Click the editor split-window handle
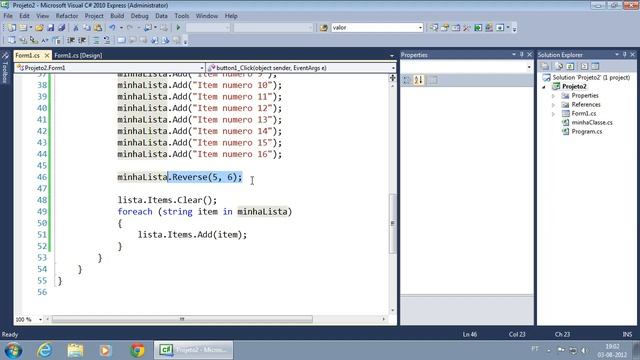640x360 pixels. 392,78
